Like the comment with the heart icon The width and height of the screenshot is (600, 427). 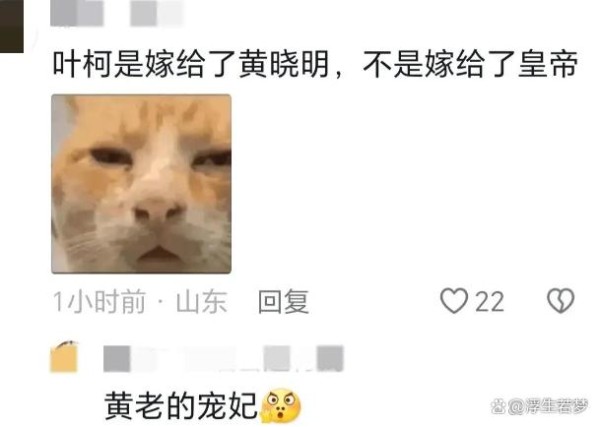tap(454, 301)
